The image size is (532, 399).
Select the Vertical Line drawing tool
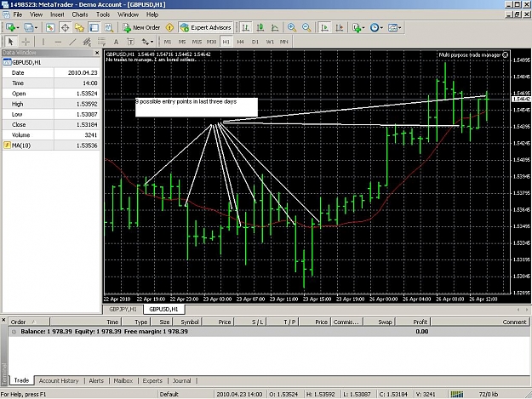coord(43,42)
